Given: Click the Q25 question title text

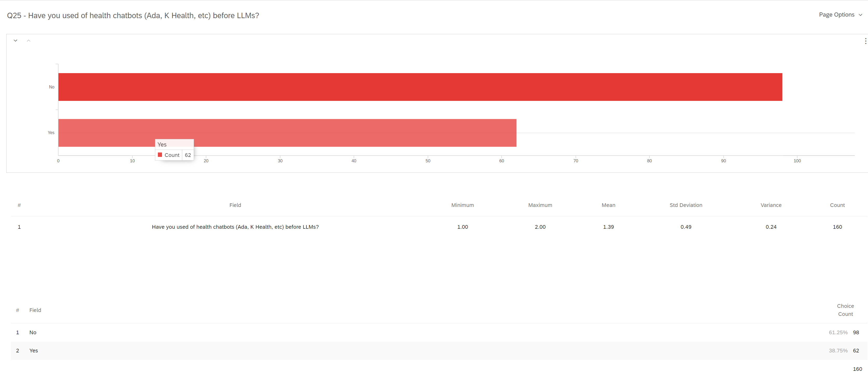Looking at the screenshot, I should click(x=133, y=16).
